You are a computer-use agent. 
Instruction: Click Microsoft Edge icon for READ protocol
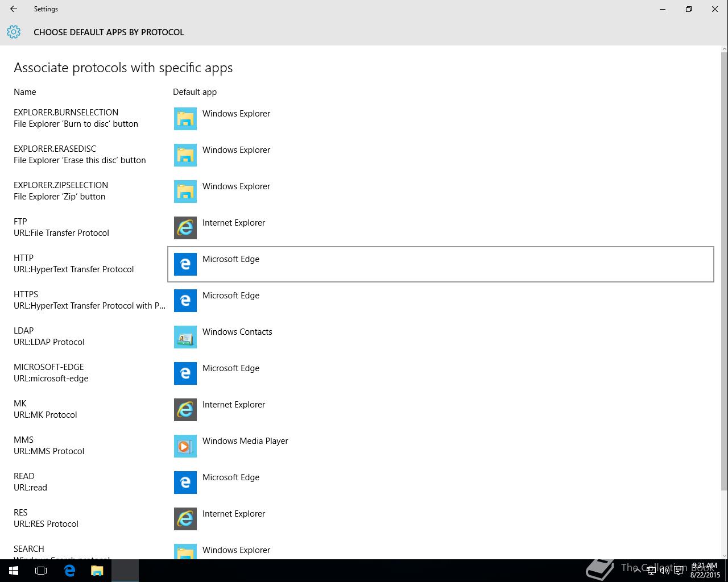(x=185, y=483)
